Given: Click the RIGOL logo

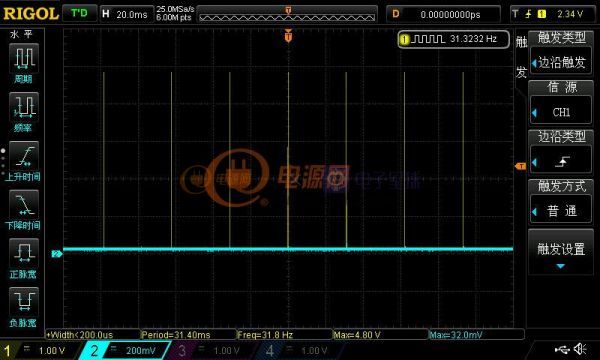Looking at the screenshot, I should pos(31,14).
